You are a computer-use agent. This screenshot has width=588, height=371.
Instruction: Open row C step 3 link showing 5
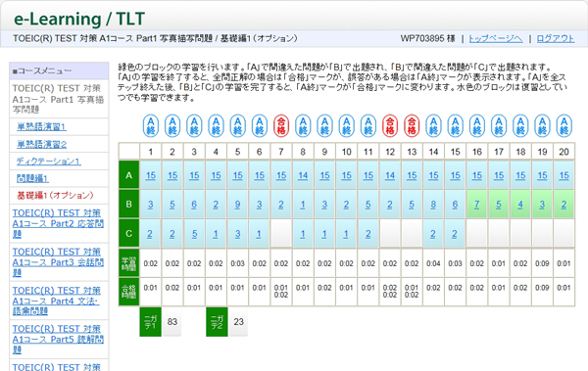pyautogui.click(x=194, y=234)
